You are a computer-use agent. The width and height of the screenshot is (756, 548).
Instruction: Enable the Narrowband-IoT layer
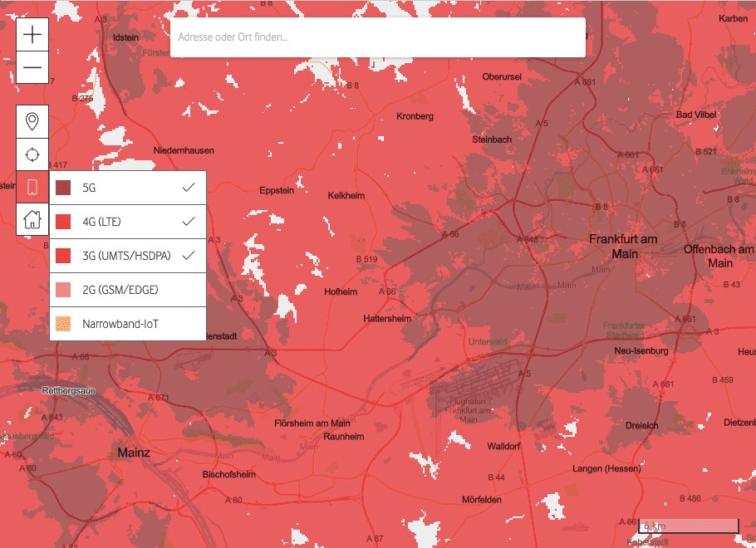[x=120, y=324]
